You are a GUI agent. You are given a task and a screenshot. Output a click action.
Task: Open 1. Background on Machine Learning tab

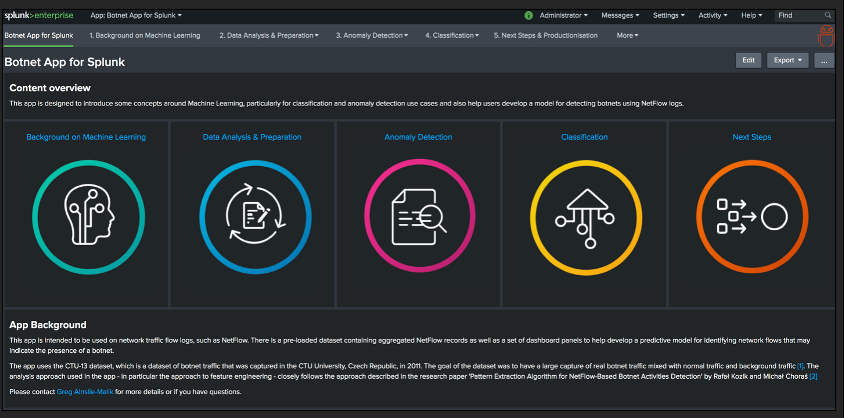(145, 36)
